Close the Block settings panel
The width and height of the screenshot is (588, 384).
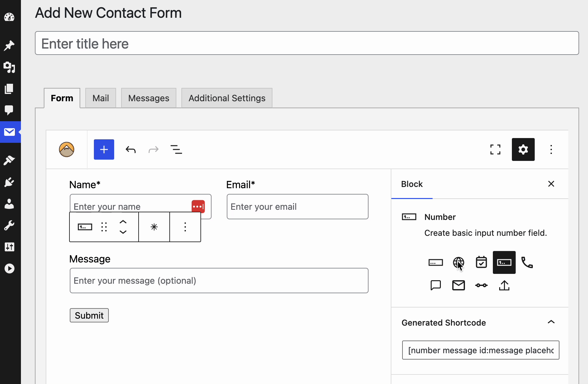(x=551, y=184)
